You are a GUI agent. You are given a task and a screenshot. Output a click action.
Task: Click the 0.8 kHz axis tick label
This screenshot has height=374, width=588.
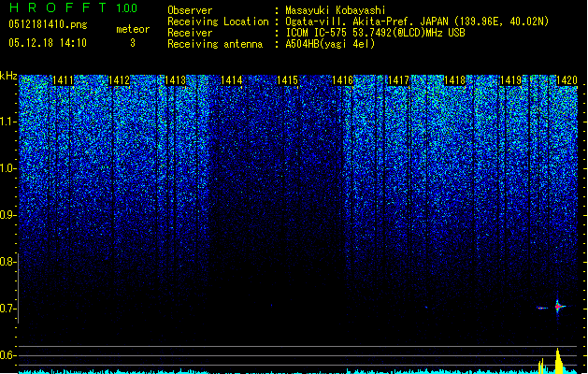click(x=7, y=262)
